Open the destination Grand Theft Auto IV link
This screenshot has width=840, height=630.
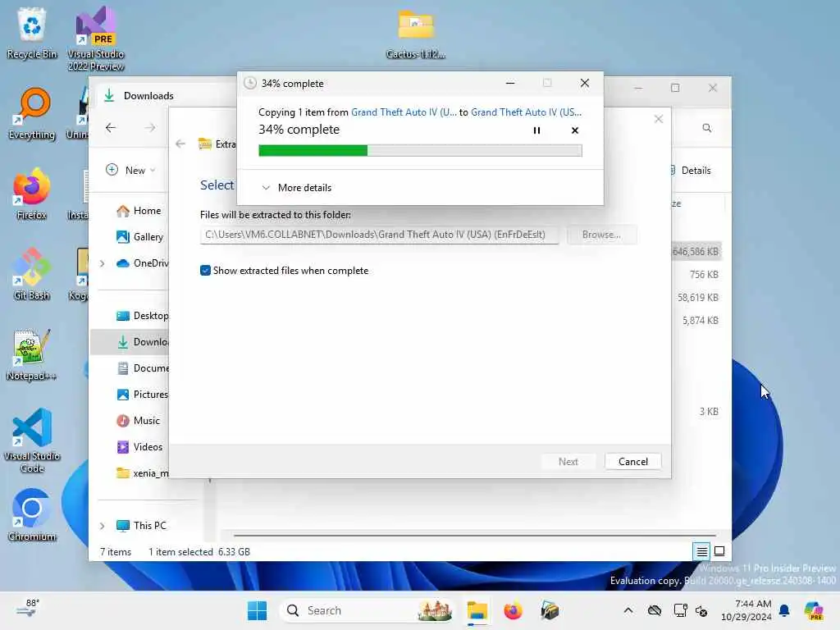click(526, 112)
